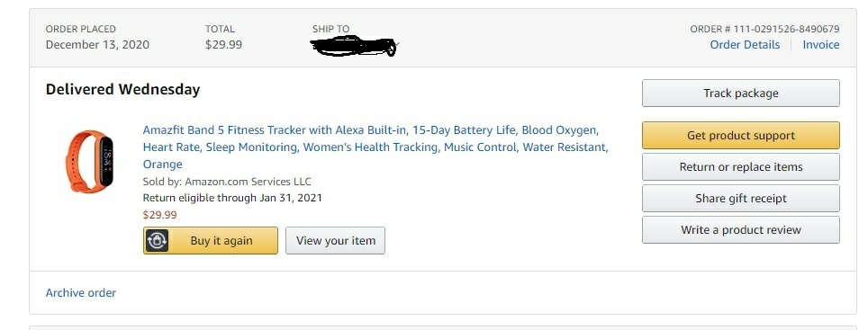Archive this order via Archive order link
868x330 pixels.
pos(81,293)
